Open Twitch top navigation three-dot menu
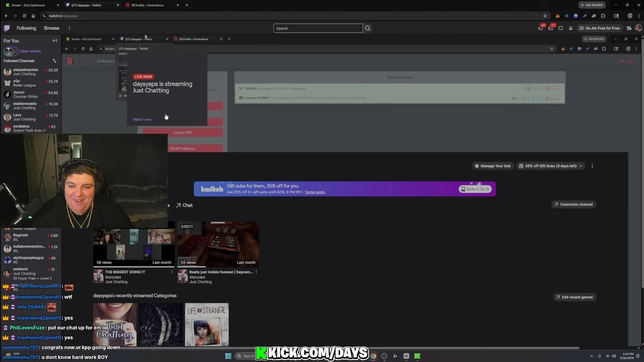The image size is (644, 362). click(69, 28)
